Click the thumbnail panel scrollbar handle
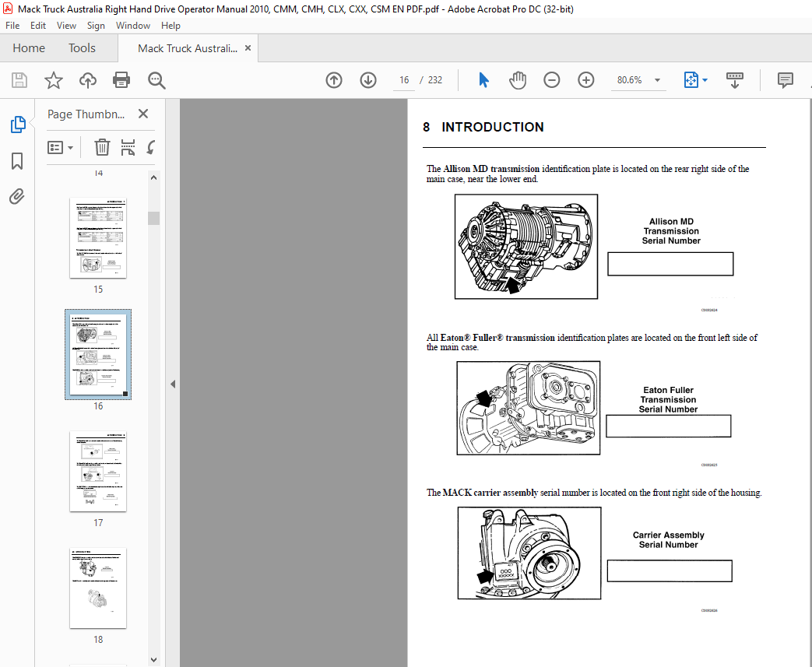The width and height of the screenshot is (812, 667). (153, 218)
